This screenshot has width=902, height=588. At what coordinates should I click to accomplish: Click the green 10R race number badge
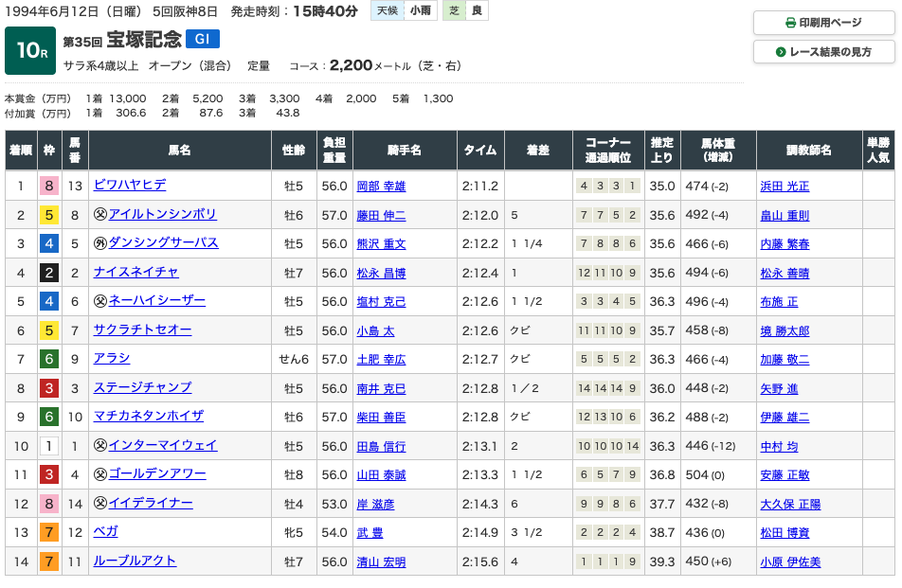(30, 50)
